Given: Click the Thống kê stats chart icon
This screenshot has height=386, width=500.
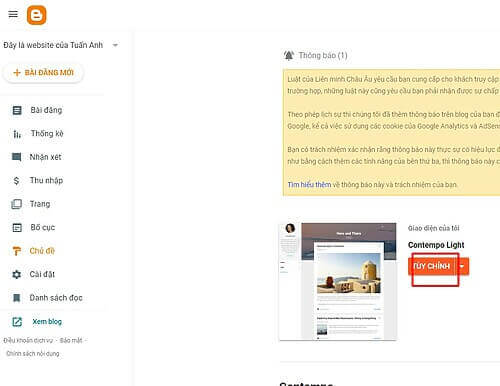Looking at the screenshot, I should tap(17, 134).
